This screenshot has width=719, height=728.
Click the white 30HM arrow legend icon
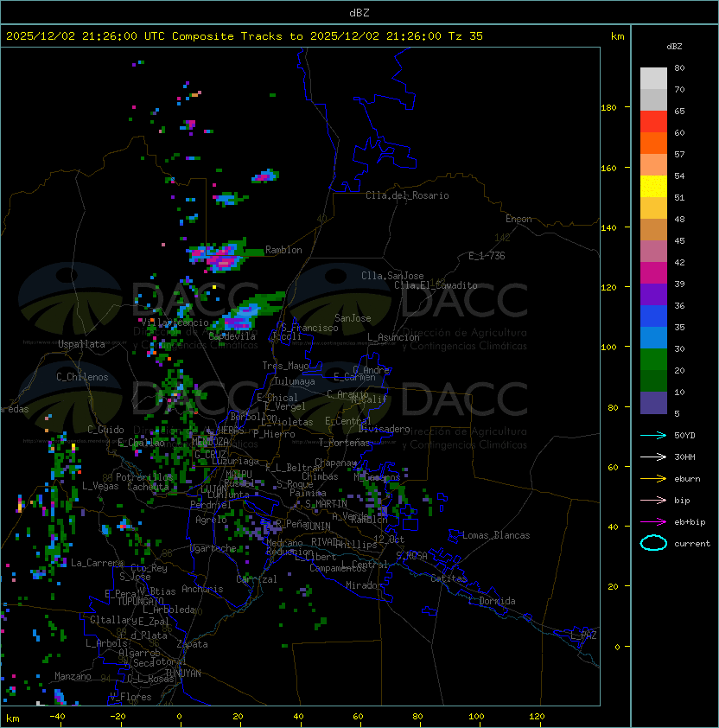tap(653, 457)
